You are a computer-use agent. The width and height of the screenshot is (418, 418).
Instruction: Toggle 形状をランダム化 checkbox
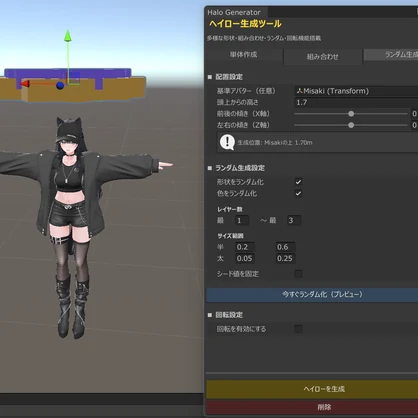298,182
